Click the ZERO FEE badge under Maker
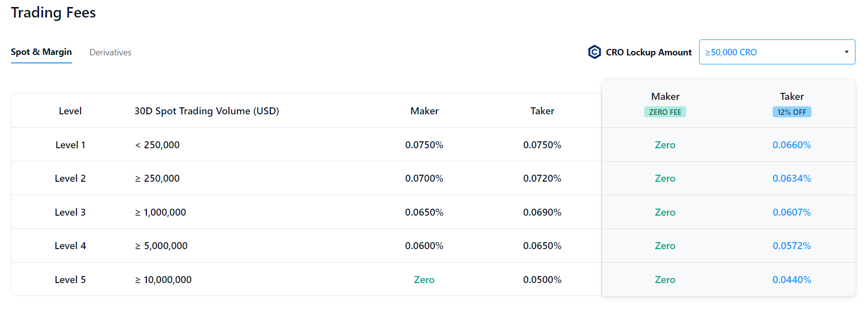The image size is (868, 317). click(665, 112)
